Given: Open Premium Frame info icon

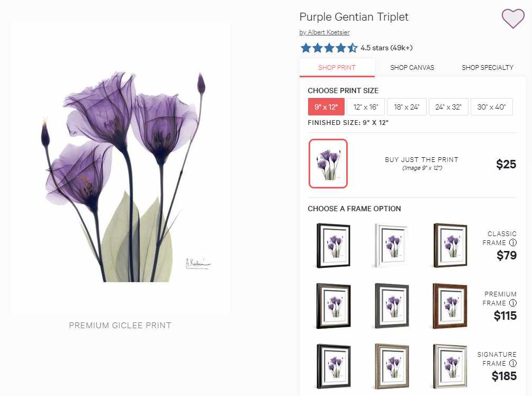Looking at the screenshot, I should coord(513,303).
